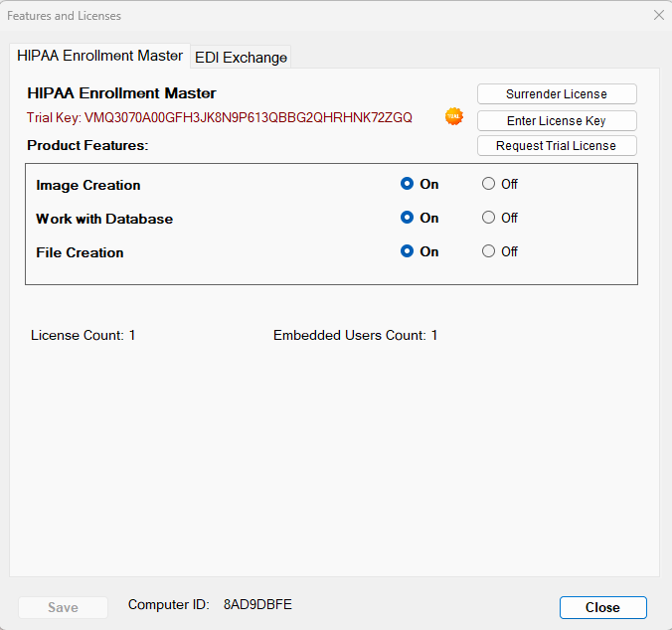Close the Features and Licenses window
The width and height of the screenshot is (672, 630).
659,16
